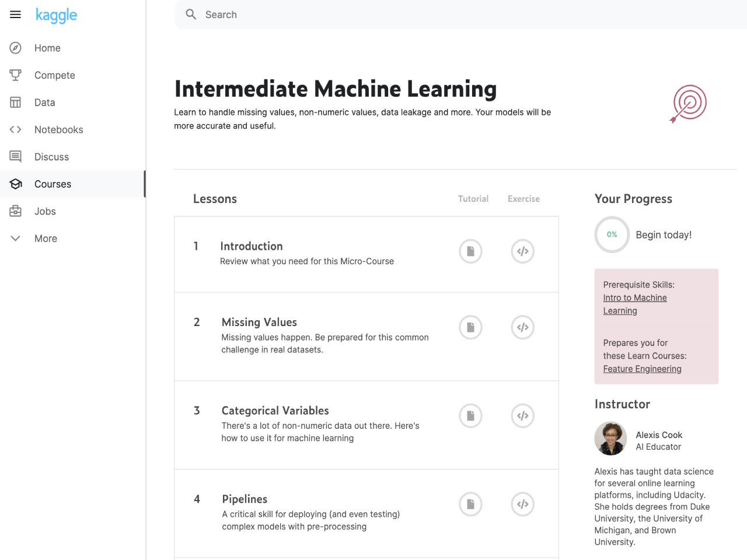
Task: Select Courses in the sidebar
Action: click(x=72, y=184)
